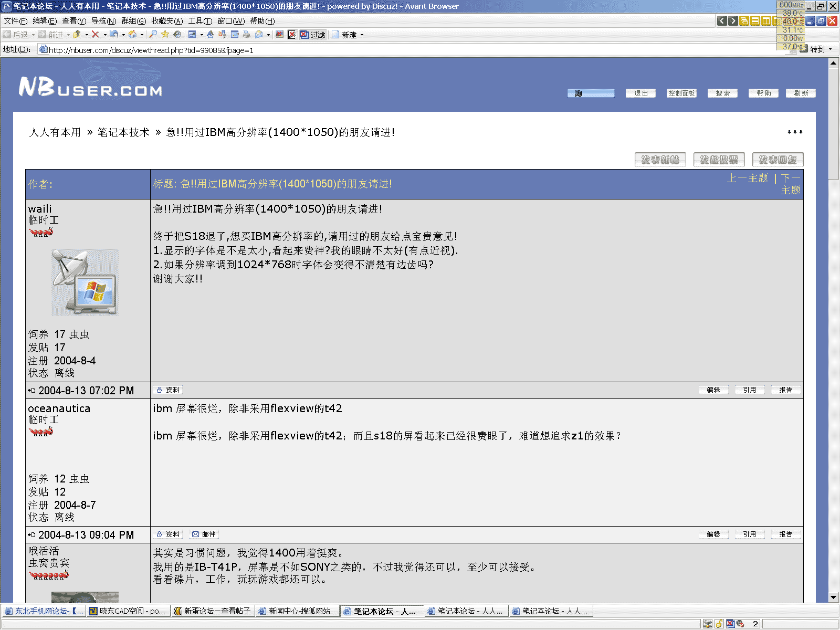
Task: Switch to the 东北手机网论坛 tab
Action: click(x=44, y=611)
